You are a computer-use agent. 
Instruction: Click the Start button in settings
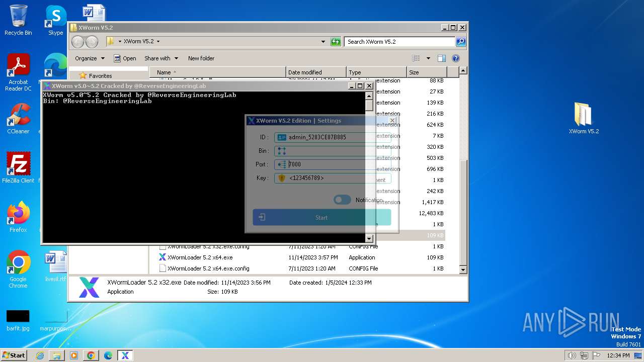pyautogui.click(x=321, y=217)
